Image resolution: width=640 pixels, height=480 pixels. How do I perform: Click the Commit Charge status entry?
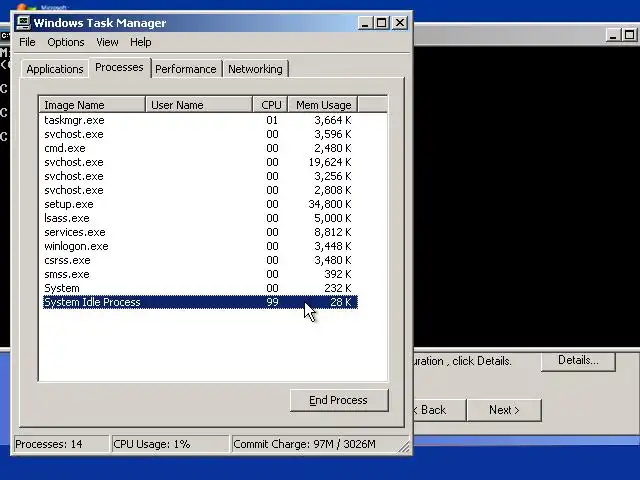(x=314, y=444)
